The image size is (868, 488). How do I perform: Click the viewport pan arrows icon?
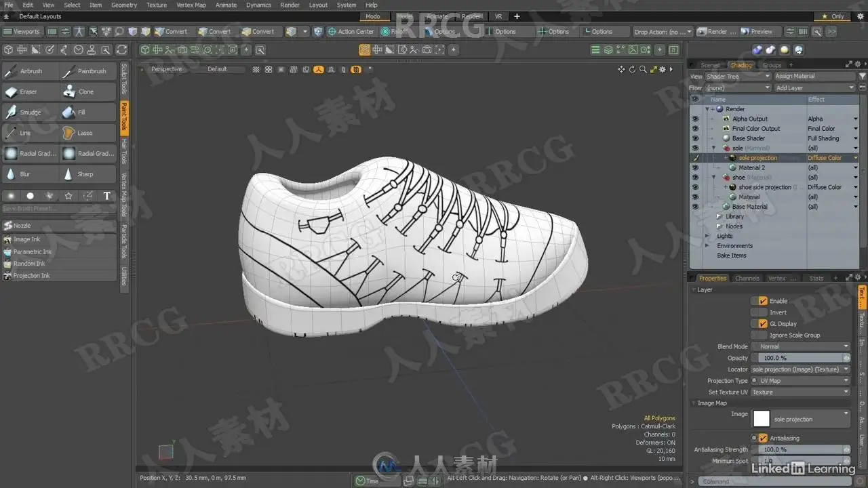click(621, 69)
